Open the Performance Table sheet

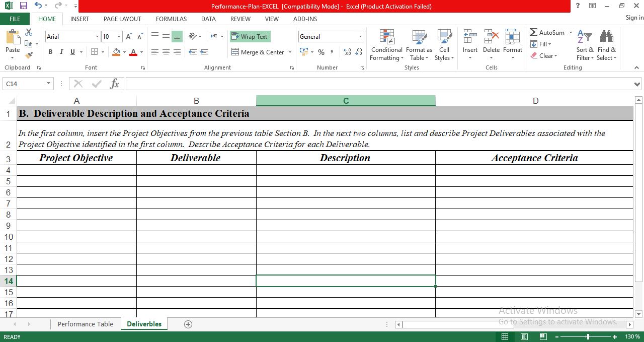click(x=85, y=324)
